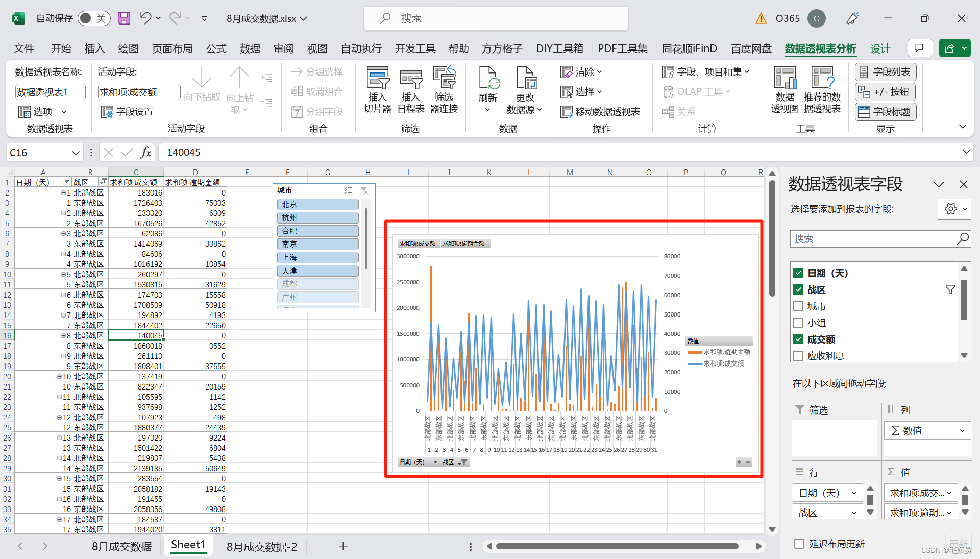Open the chart 日期（天） field button dropdown
Image resolution: width=980 pixels, height=559 pixels.
pyautogui.click(x=435, y=462)
